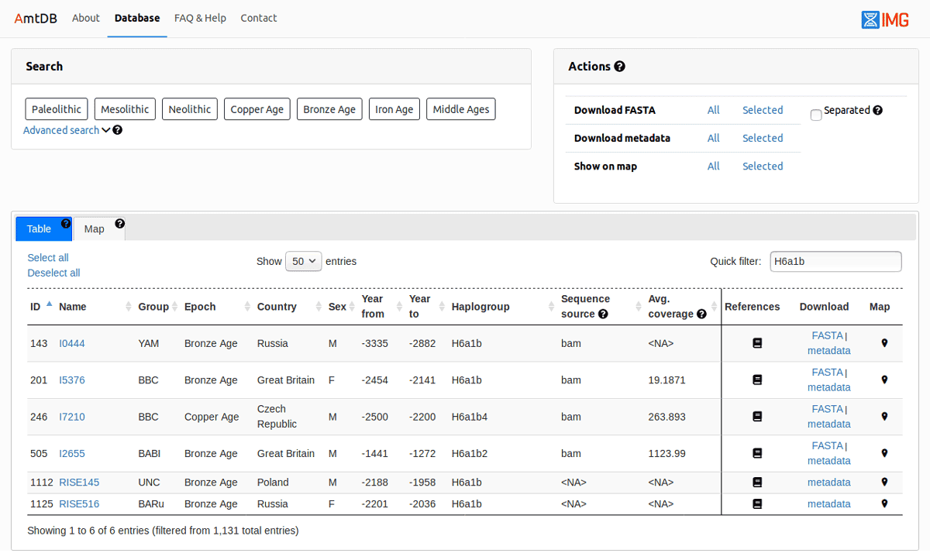Go to AmtDB home logo
The image size is (930, 560).
point(37,18)
